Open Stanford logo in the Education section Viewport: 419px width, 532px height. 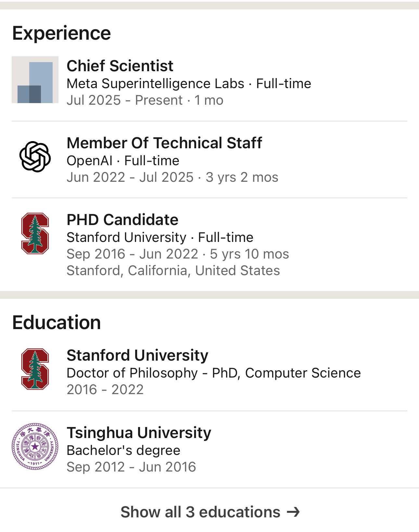[x=35, y=369]
